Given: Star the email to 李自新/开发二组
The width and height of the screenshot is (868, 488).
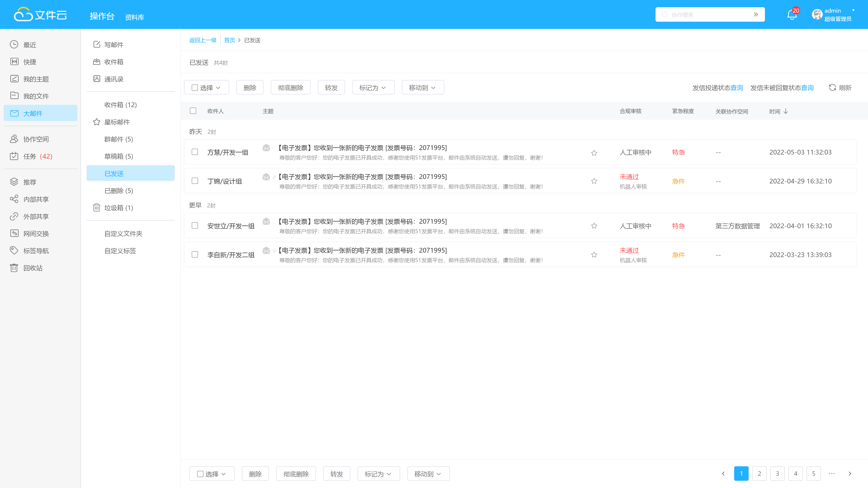Looking at the screenshot, I should 594,255.
